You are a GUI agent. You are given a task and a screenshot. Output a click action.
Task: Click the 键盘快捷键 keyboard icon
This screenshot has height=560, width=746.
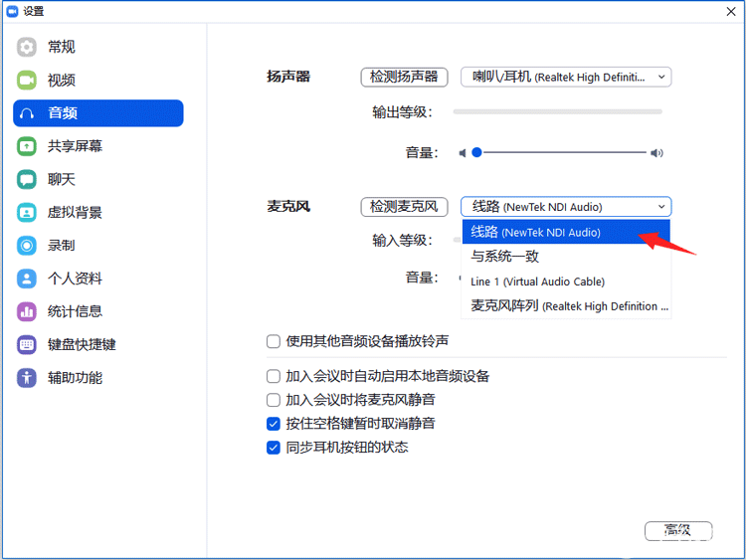click(27, 344)
